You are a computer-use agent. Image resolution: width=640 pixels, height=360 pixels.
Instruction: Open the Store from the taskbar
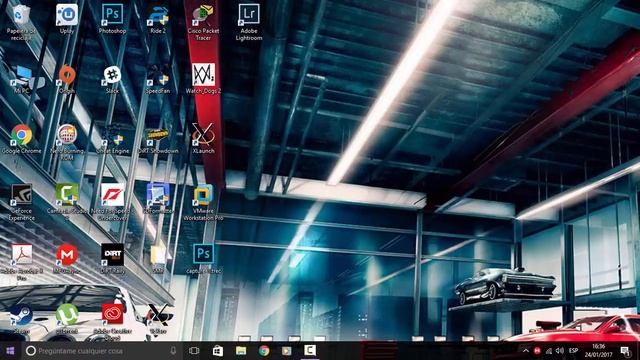[218, 351]
